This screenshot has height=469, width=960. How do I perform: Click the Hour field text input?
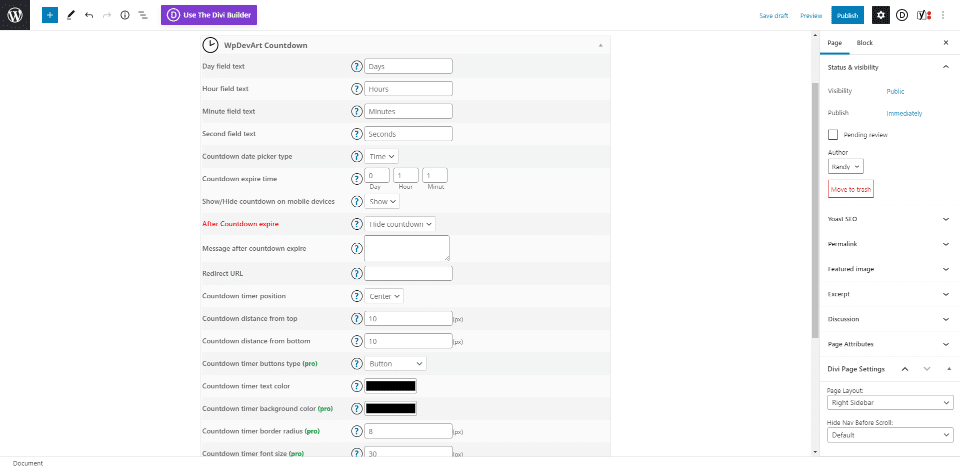click(x=408, y=89)
